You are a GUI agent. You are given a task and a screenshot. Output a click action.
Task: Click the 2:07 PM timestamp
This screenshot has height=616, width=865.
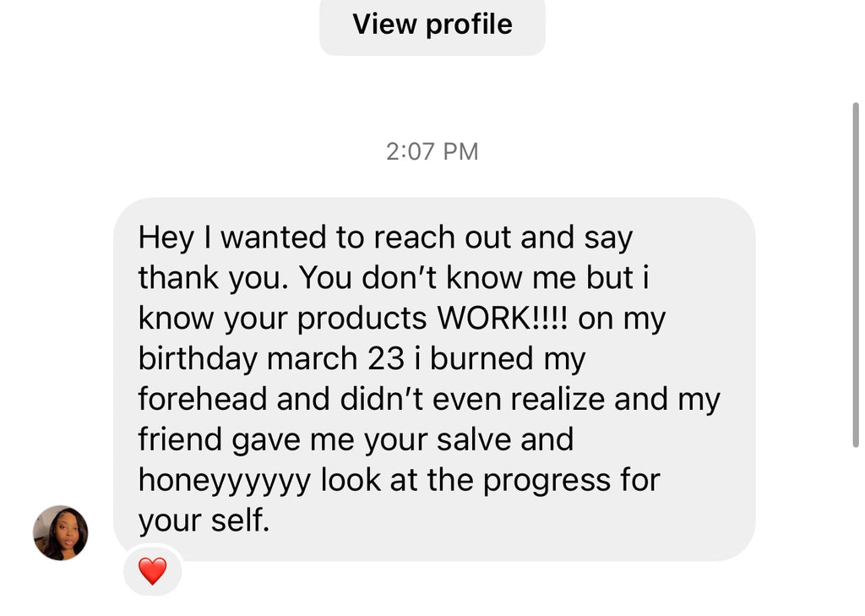point(432,151)
